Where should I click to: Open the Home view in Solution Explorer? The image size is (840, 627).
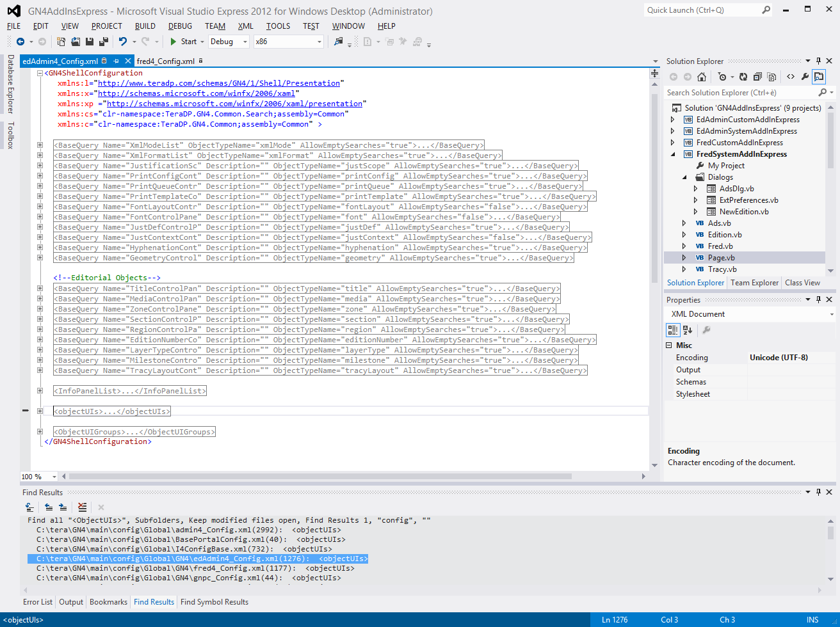[x=702, y=77]
